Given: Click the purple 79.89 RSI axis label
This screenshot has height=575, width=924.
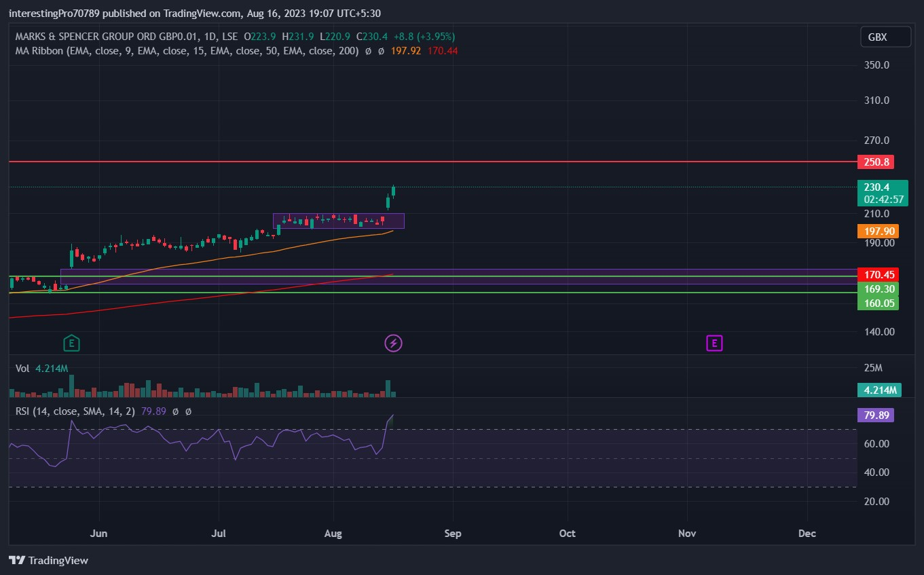Looking at the screenshot, I should pos(876,415).
